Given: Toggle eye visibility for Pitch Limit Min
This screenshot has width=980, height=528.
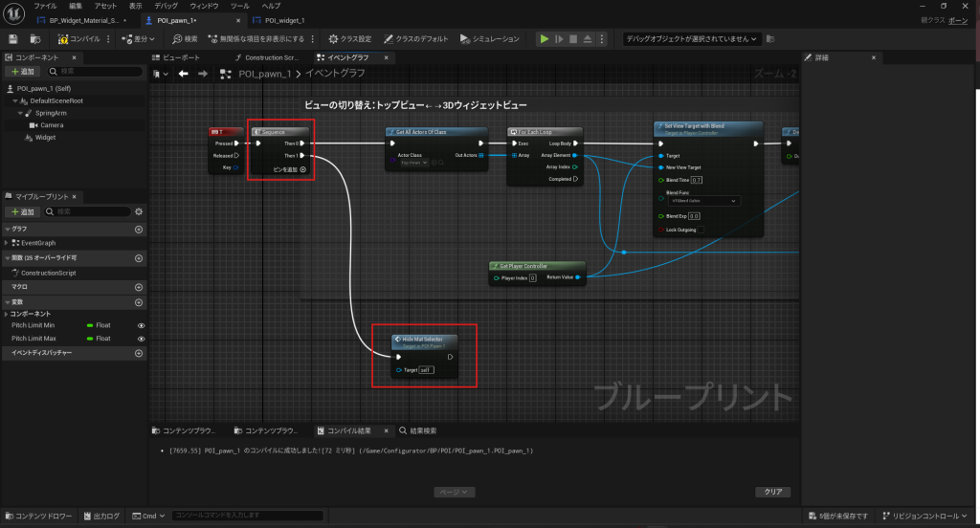Looking at the screenshot, I should (141, 325).
